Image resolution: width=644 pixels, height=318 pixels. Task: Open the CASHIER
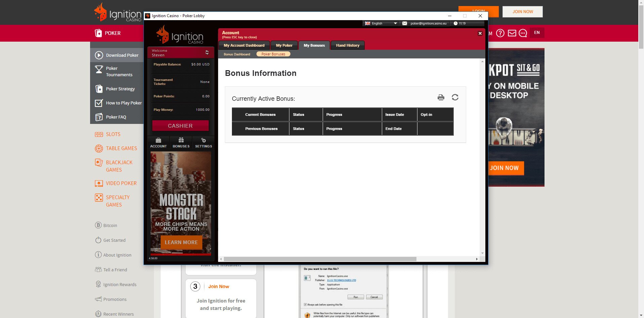coord(180,126)
